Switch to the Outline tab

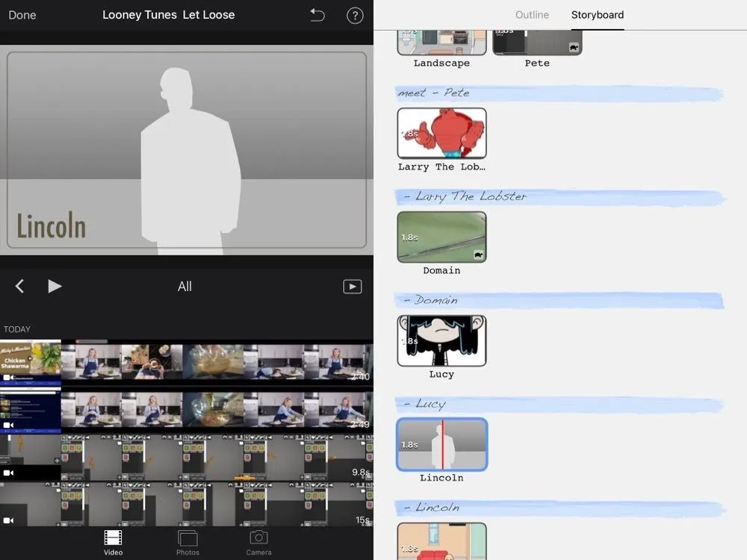(x=532, y=15)
